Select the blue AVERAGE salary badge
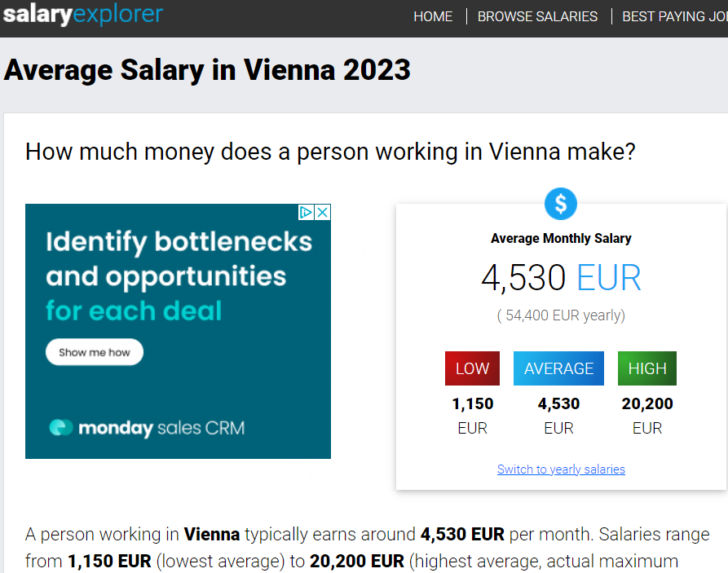Screen dimensions: 728x573 coord(558,368)
